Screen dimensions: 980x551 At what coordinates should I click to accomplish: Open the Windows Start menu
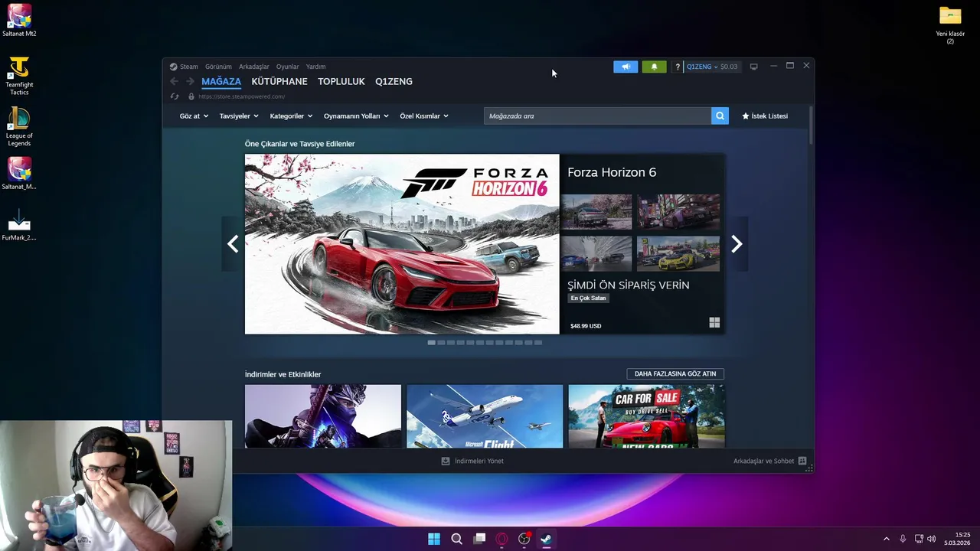tap(434, 539)
